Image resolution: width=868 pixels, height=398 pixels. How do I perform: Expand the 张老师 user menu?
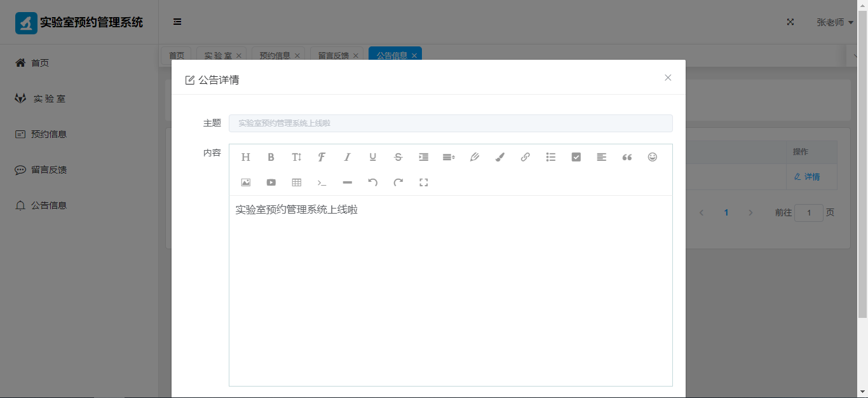(834, 22)
